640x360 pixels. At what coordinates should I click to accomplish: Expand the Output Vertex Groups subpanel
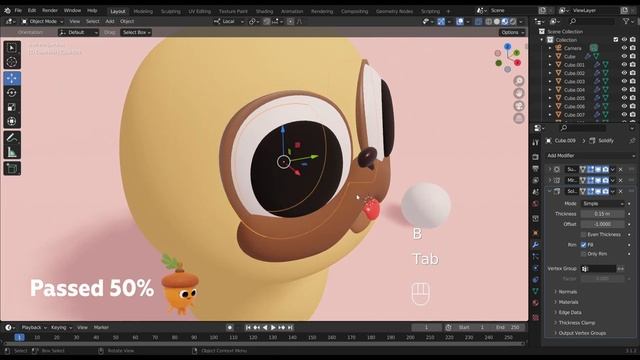click(582, 333)
